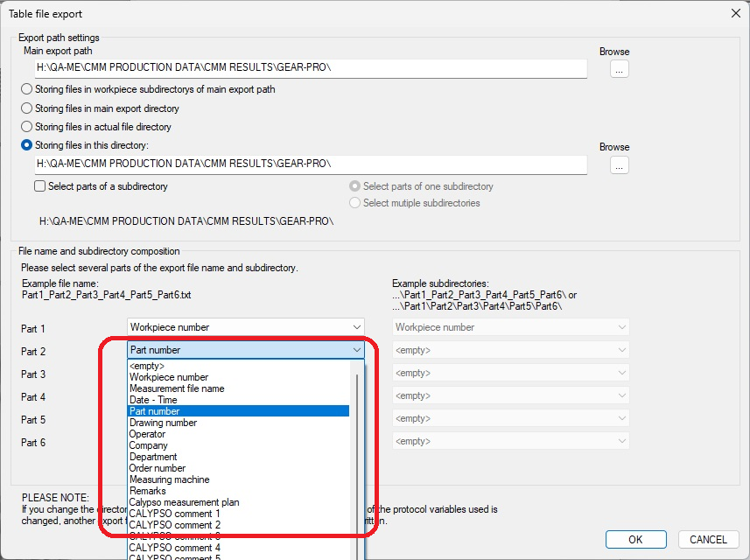750x560 pixels.
Task: Open the Part 1 Workpiece number dropdown
Action: (356, 327)
